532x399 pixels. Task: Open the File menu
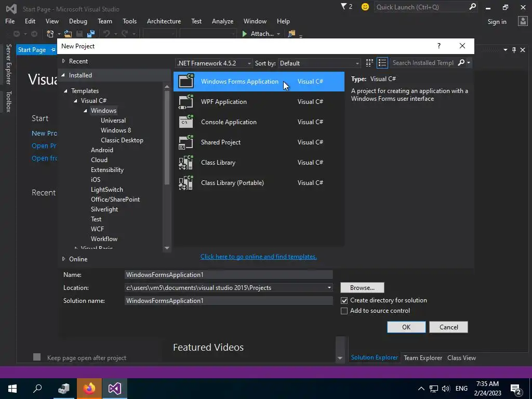click(10, 21)
